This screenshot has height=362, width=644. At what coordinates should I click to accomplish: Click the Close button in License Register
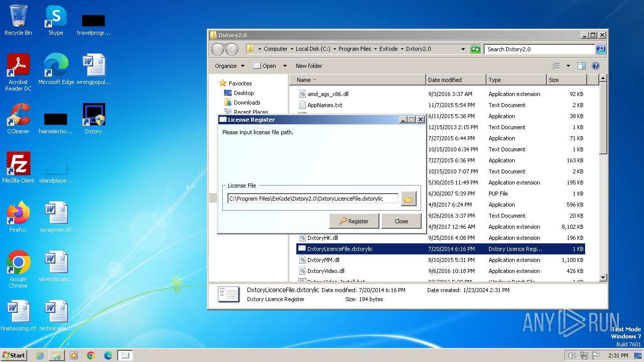pyautogui.click(x=401, y=221)
